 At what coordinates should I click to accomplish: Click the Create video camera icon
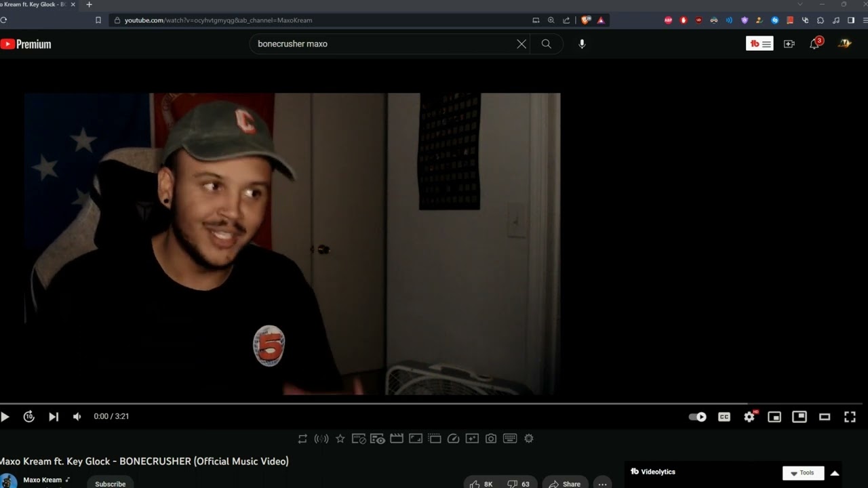point(789,44)
